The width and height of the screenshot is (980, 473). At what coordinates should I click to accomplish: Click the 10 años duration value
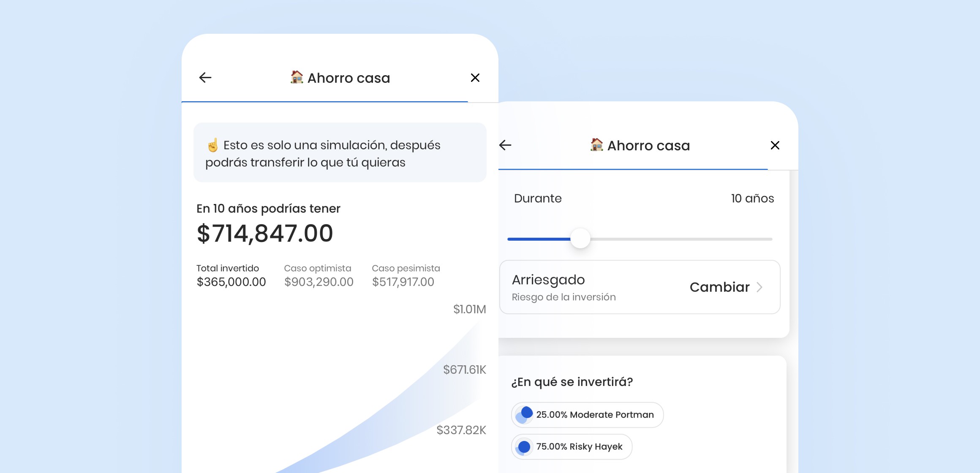752,198
